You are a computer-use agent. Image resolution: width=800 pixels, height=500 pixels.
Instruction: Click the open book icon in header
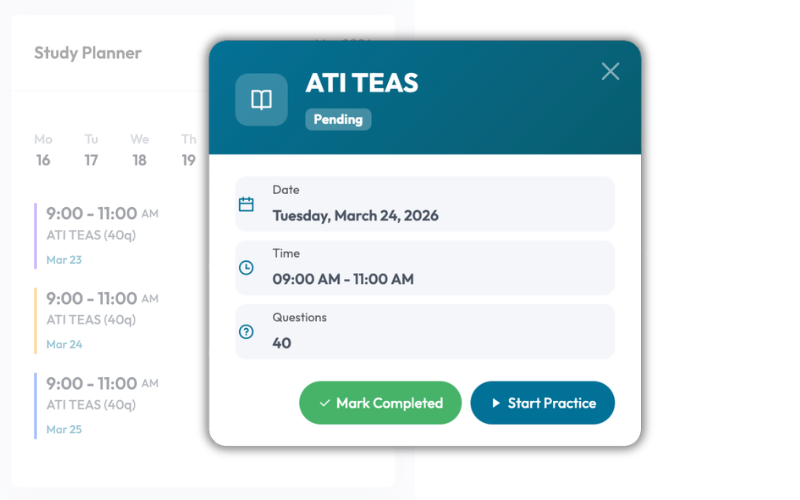(x=261, y=99)
